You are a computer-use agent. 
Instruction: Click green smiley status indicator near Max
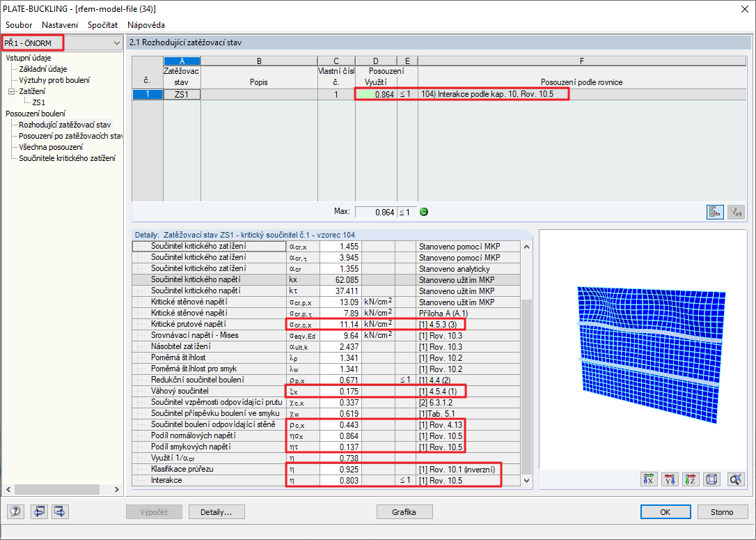click(424, 212)
